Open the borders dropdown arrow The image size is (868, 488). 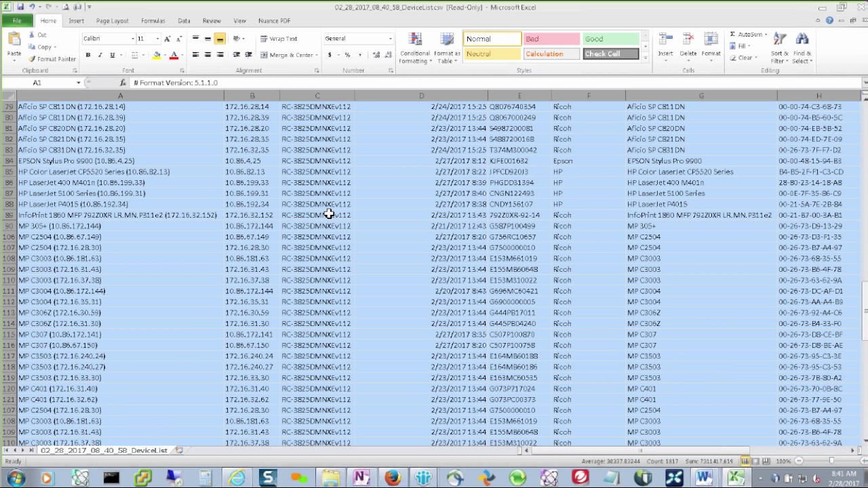[x=144, y=55]
